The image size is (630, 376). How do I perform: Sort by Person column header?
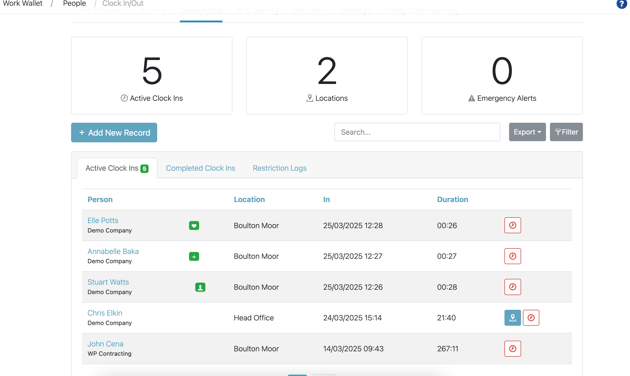pyautogui.click(x=100, y=199)
